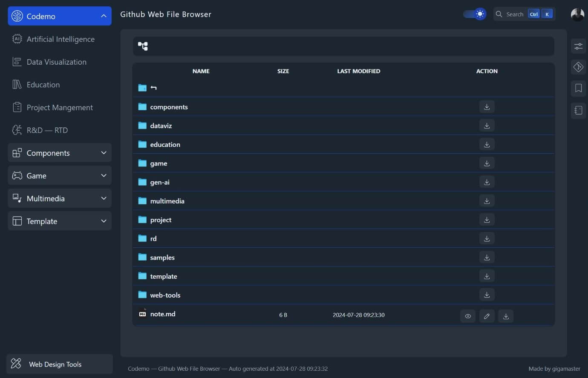
Task: Open the bookmarks icon on the right sidebar
Action: pyautogui.click(x=578, y=88)
